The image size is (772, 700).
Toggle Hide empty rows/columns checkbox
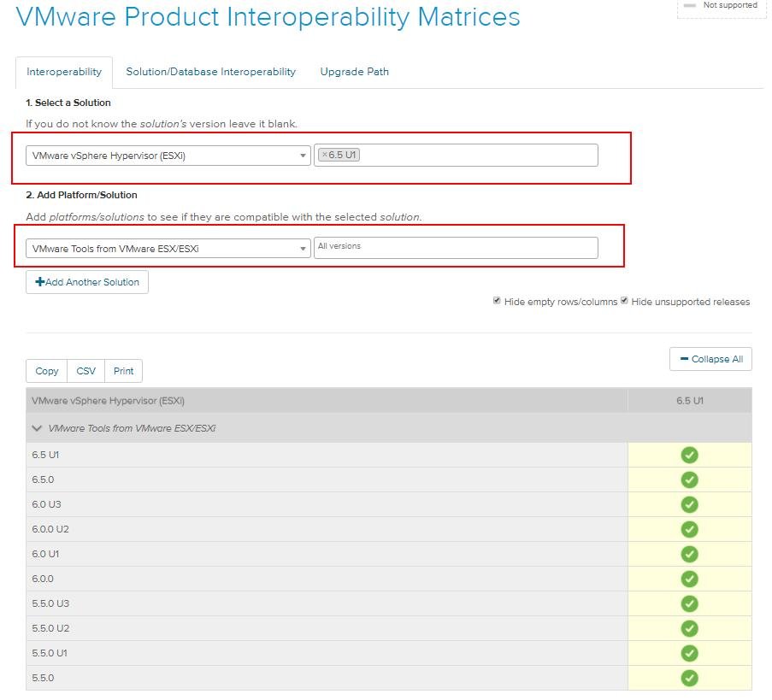pyautogui.click(x=497, y=301)
